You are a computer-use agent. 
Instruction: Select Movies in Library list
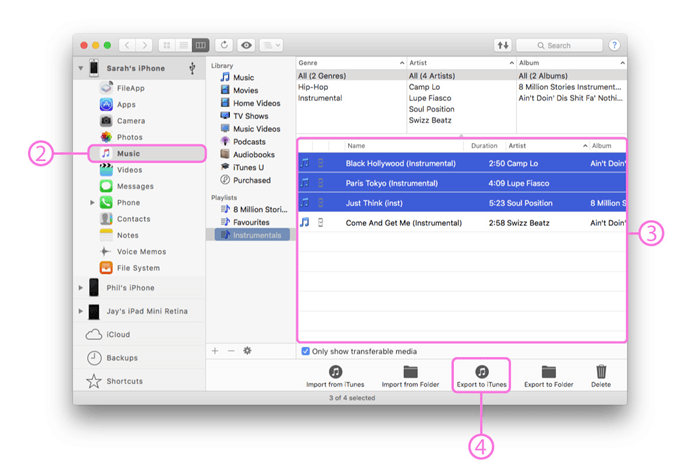239,90
